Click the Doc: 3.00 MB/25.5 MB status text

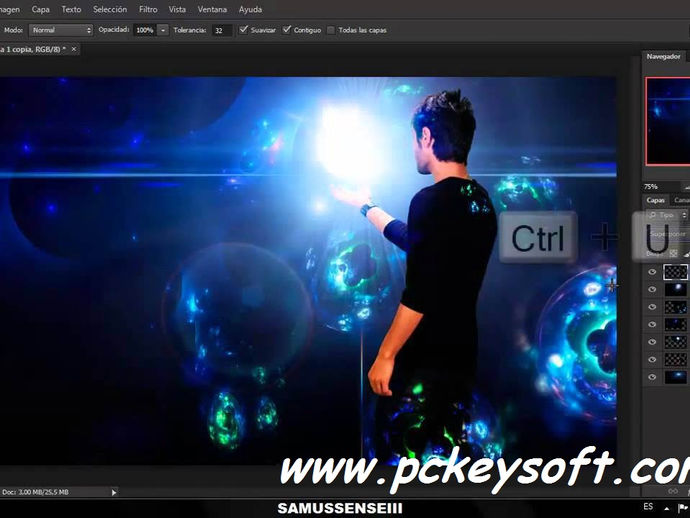[x=35, y=492]
